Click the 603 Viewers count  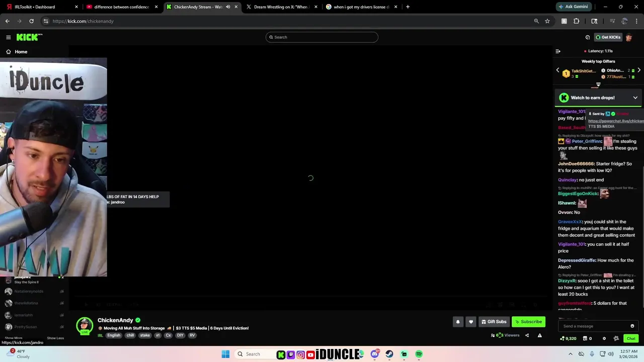pyautogui.click(x=505, y=335)
